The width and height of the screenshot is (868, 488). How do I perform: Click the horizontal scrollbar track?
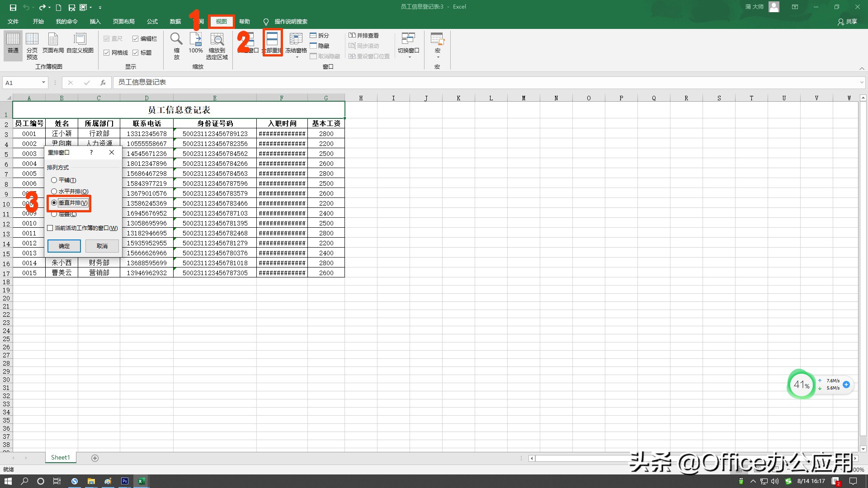(x=583, y=458)
